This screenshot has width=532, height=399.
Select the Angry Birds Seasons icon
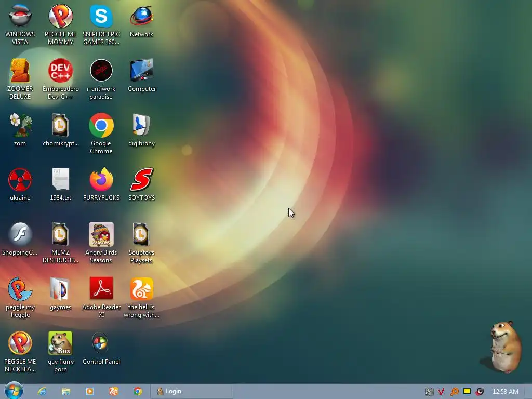point(101,243)
